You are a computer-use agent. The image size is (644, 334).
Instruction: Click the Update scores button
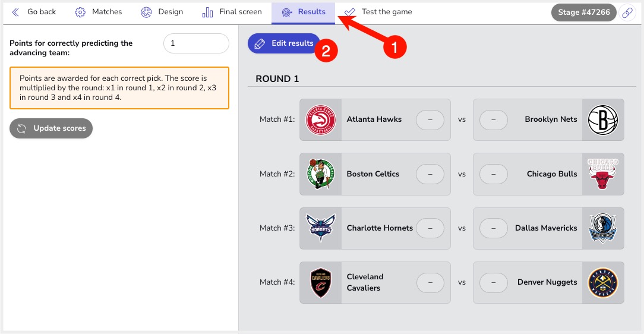pyautogui.click(x=51, y=128)
